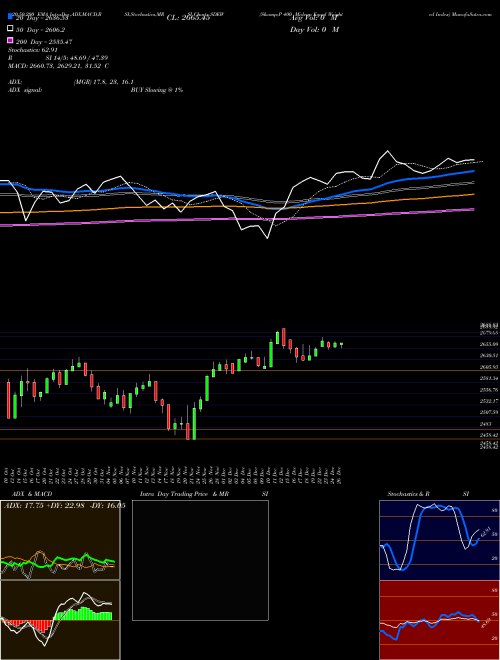Click the blue stochastics chart panel

click(x=439, y=540)
